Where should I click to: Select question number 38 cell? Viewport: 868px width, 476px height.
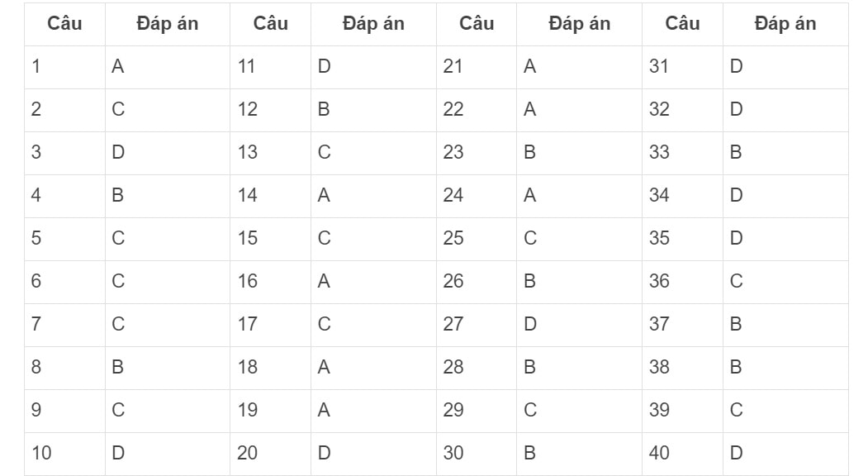click(682, 368)
